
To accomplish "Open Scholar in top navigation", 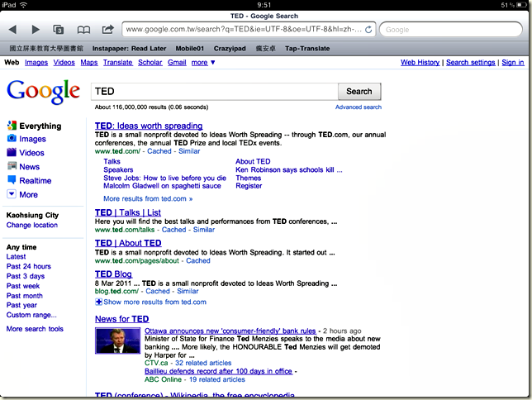I will [x=150, y=63].
